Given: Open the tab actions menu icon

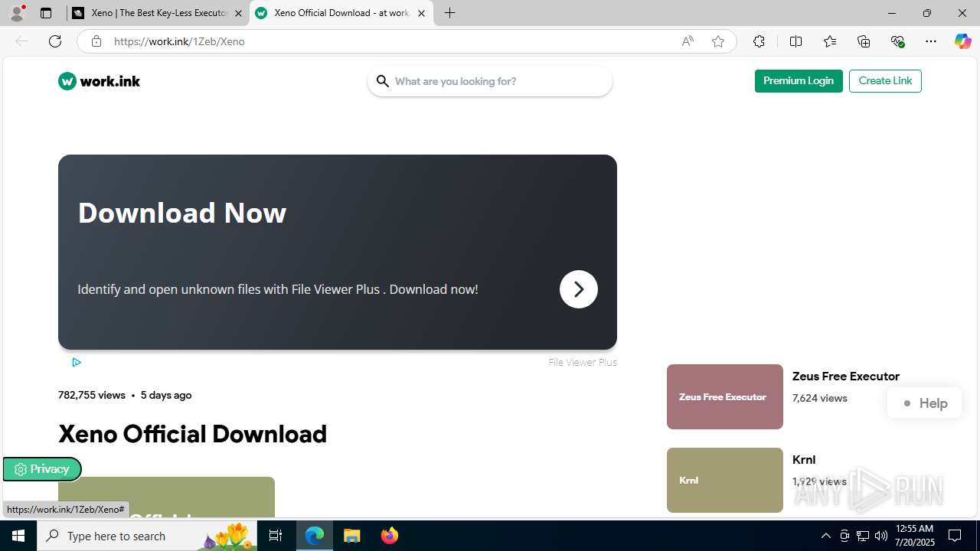Looking at the screenshot, I should coord(46,13).
